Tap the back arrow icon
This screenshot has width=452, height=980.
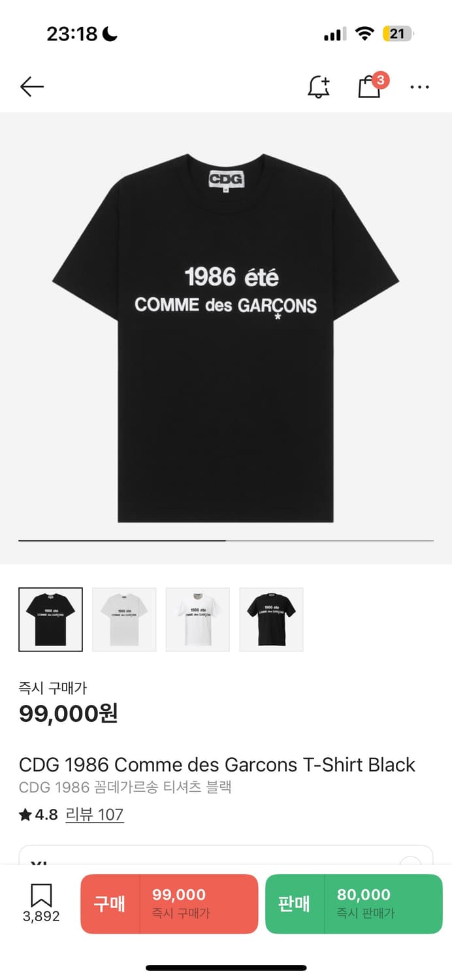pos(31,86)
